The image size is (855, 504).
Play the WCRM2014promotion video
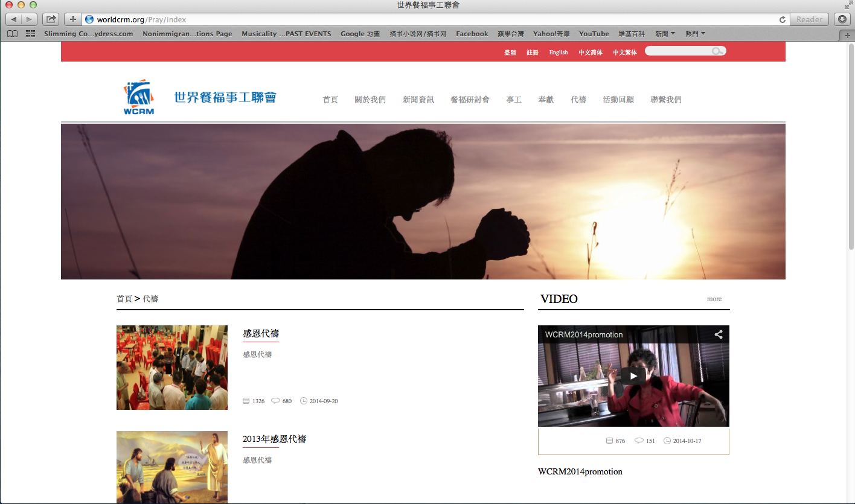[x=633, y=375]
